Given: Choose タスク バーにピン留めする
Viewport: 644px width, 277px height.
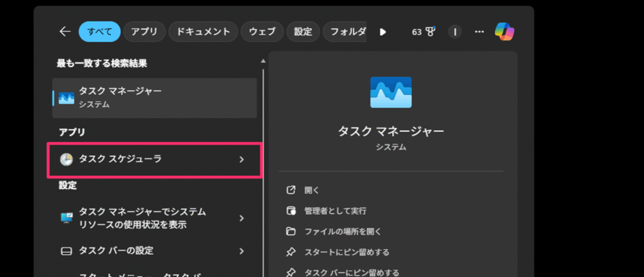Looking at the screenshot, I should point(352,273).
